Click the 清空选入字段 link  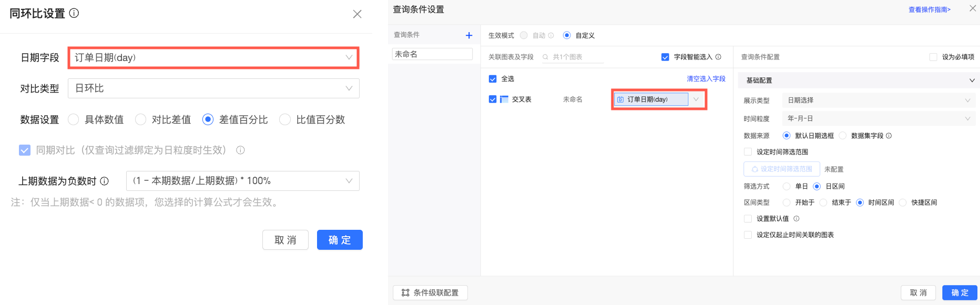[x=706, y=79]
